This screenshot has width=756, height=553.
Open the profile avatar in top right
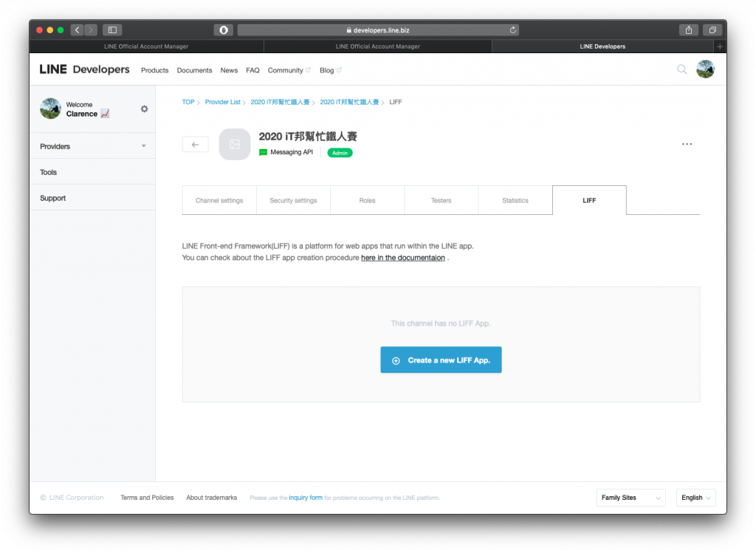pos(705,69)
